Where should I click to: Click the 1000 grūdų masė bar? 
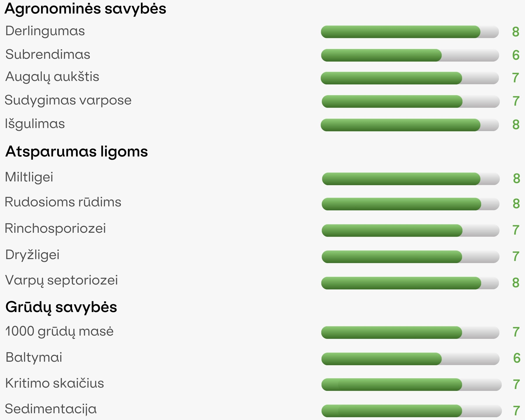coord(410,332)
